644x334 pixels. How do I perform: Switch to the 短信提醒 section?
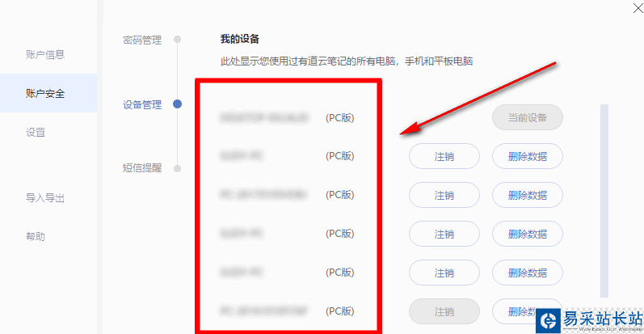142,168
